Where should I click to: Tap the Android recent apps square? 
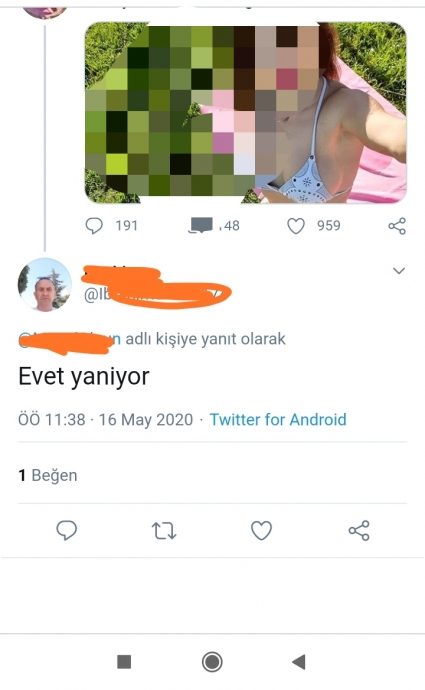coord(124,661)
